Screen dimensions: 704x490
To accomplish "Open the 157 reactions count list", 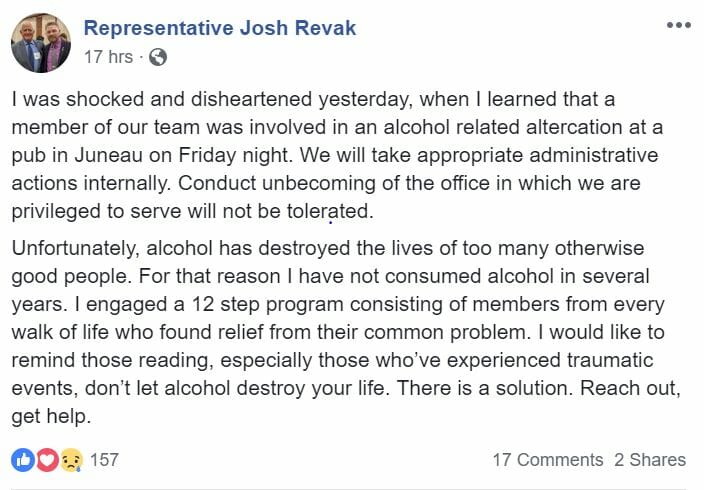I will click(104, 460).
